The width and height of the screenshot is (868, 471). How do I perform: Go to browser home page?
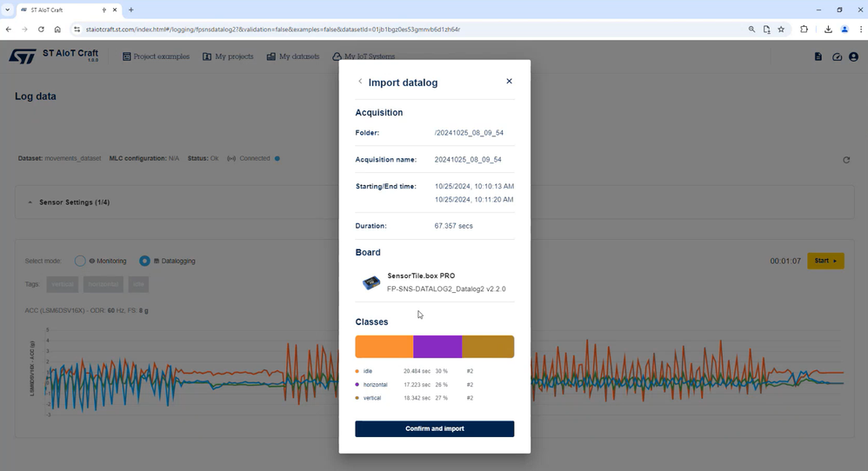[x=57, y=30]
